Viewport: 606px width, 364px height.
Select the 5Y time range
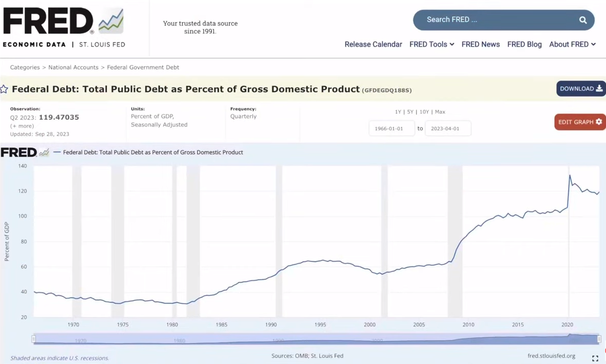point(410,112)
